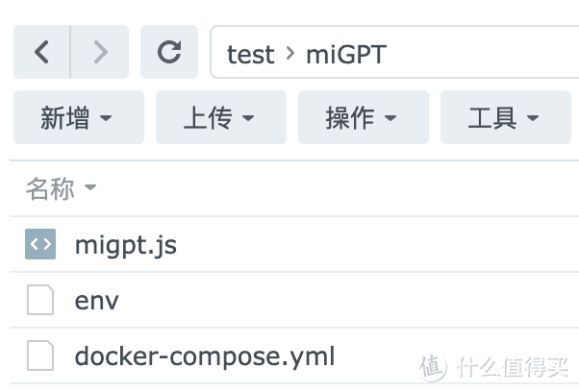Go to the test folder in path
579x392 pixels.
250,55
